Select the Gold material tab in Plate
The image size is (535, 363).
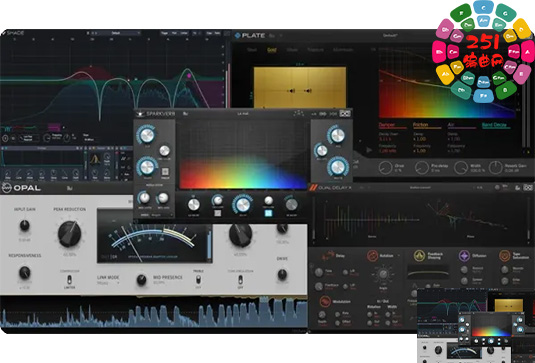pos(272,50)
